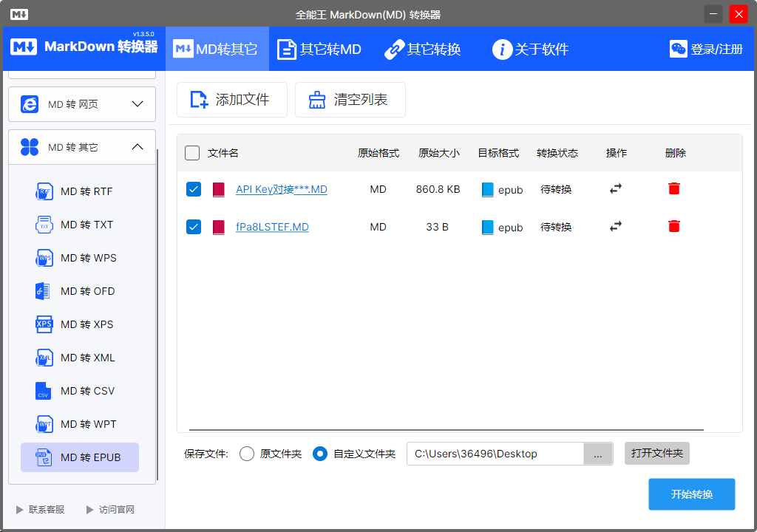The width and height of the screenshot is (757, 532).
Task: Click the 860.8 KB size cell
Action: (438, 189)
